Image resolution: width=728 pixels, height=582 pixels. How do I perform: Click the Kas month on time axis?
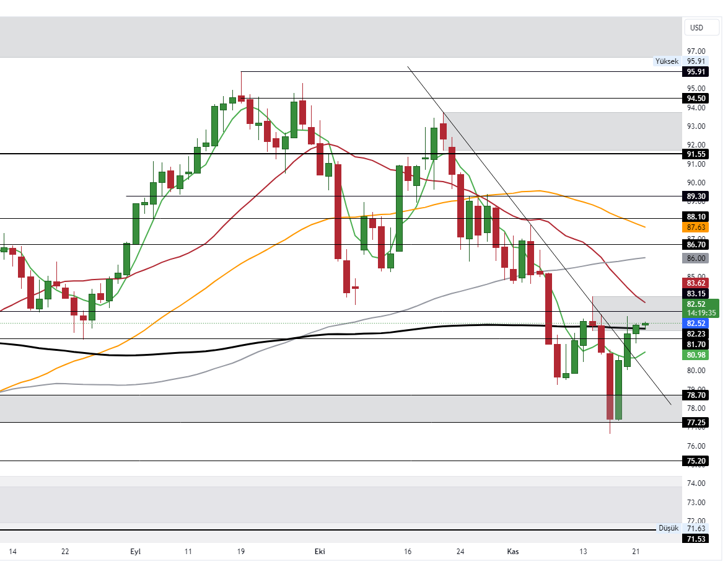(x=513, y=552)
